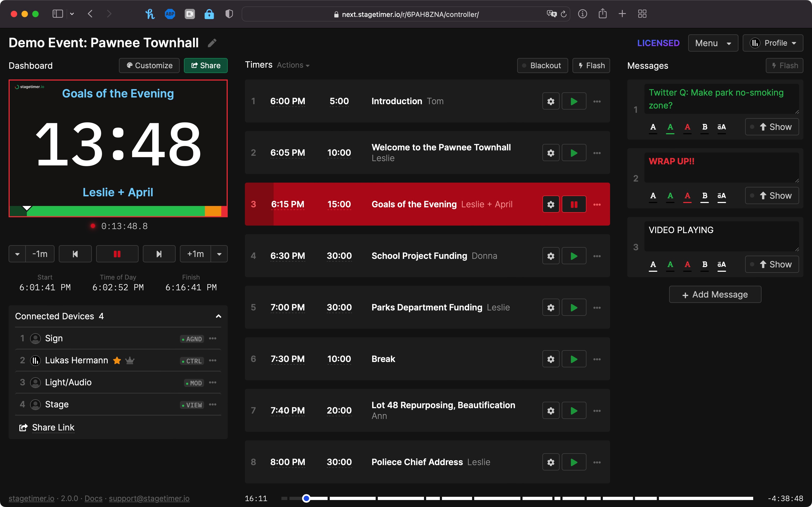Start the Break timer

click(x=574, y=359)
